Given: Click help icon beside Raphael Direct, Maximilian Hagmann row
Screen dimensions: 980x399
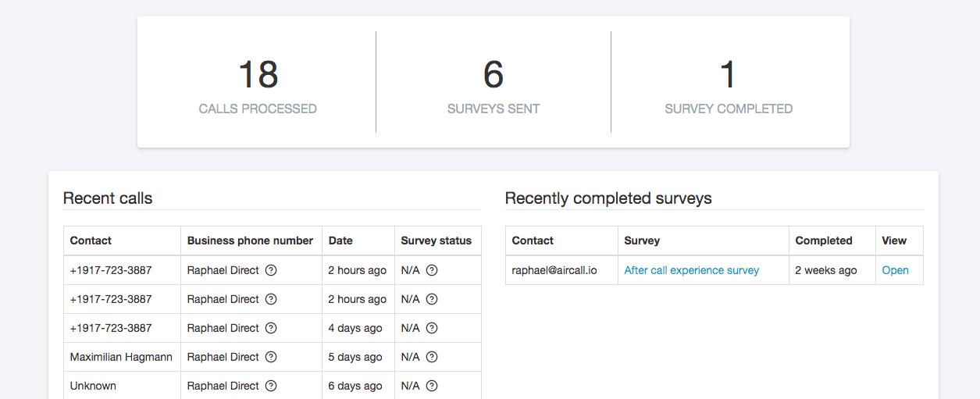Looking at the screenshot, I should tap(271, 357).
